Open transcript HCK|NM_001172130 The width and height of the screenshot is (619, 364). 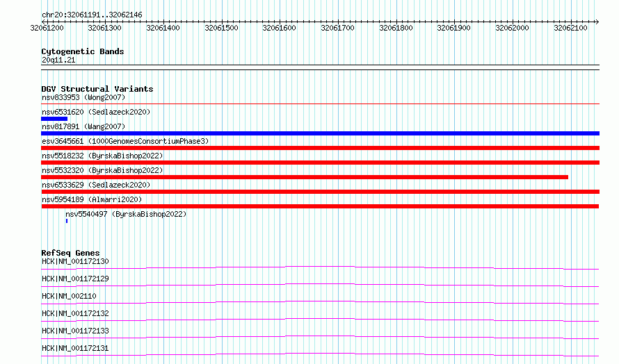(x=75, y=261)
